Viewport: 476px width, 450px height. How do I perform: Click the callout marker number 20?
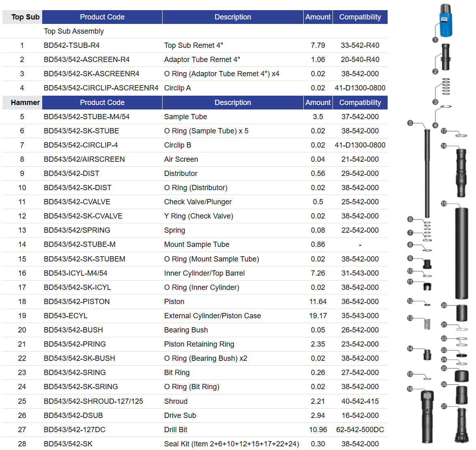click(x=444, y=305)
